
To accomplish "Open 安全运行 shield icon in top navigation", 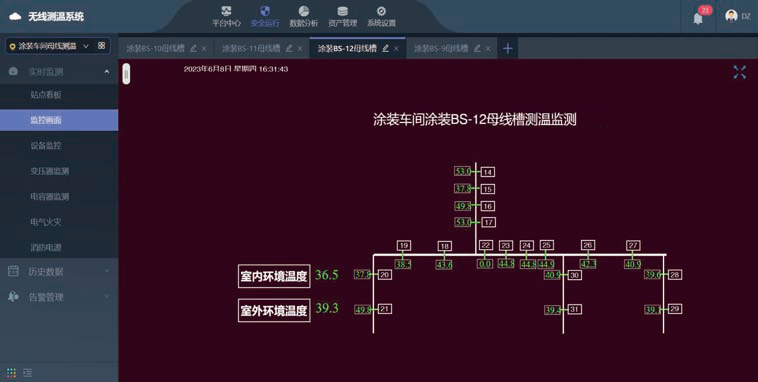I will [265, 11].
